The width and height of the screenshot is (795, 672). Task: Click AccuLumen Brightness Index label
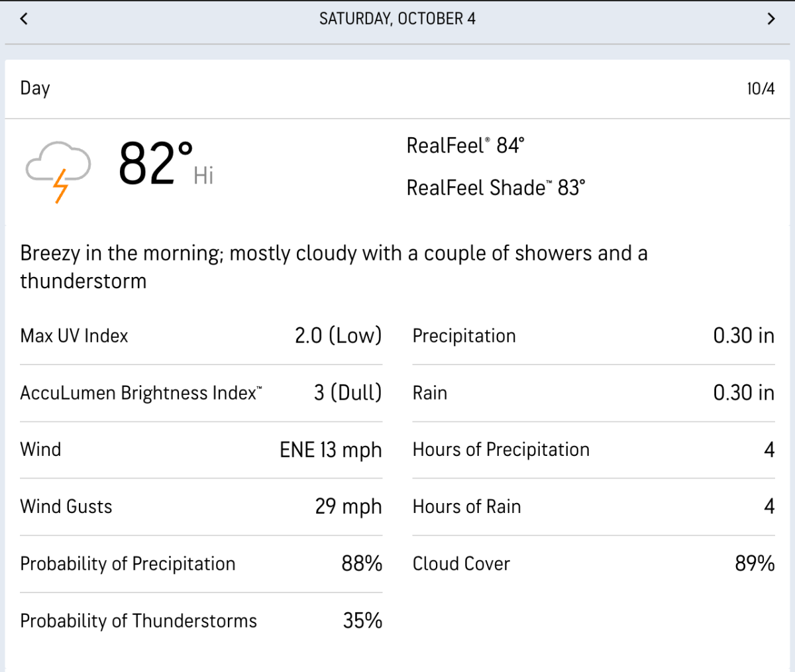[141, 393]
